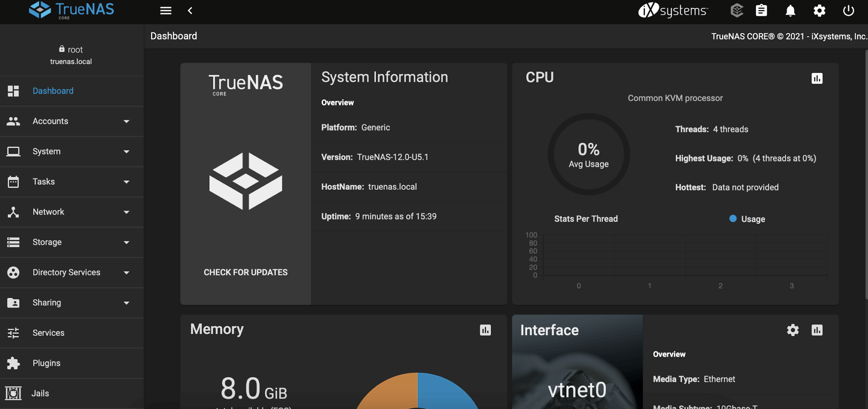Viewport: 868px width, 409px height.
Task: Expand the Storage menu arrow
Action: (x=126, y=242)
